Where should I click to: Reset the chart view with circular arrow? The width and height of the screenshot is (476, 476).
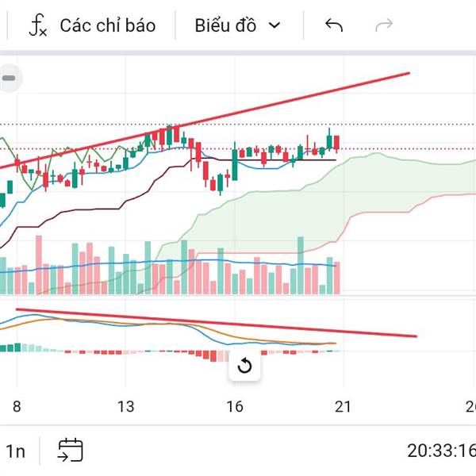coord(244,366)
